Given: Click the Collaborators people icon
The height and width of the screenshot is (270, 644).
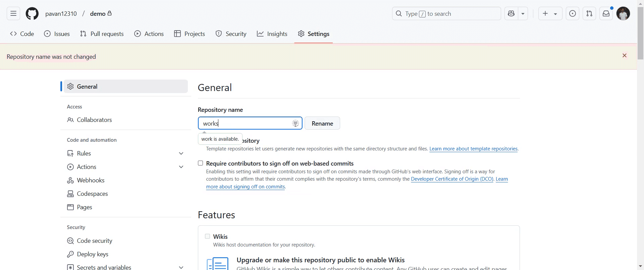Looking at the screenshot, I should pyautogui.click(x=70, y=120).
